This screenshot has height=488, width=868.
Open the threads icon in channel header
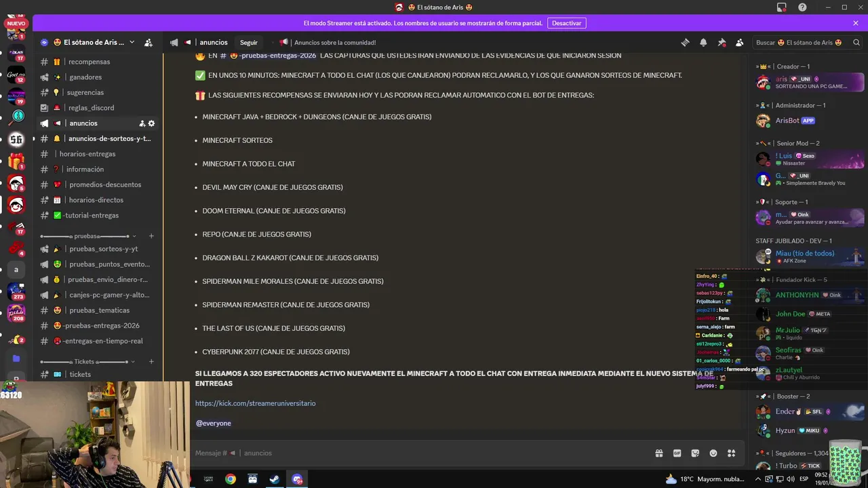coord(686,42)
